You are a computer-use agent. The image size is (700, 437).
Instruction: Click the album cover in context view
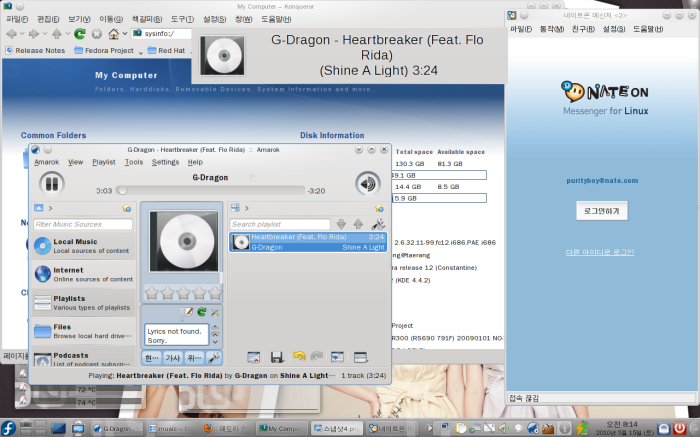[x=184, y=241]
